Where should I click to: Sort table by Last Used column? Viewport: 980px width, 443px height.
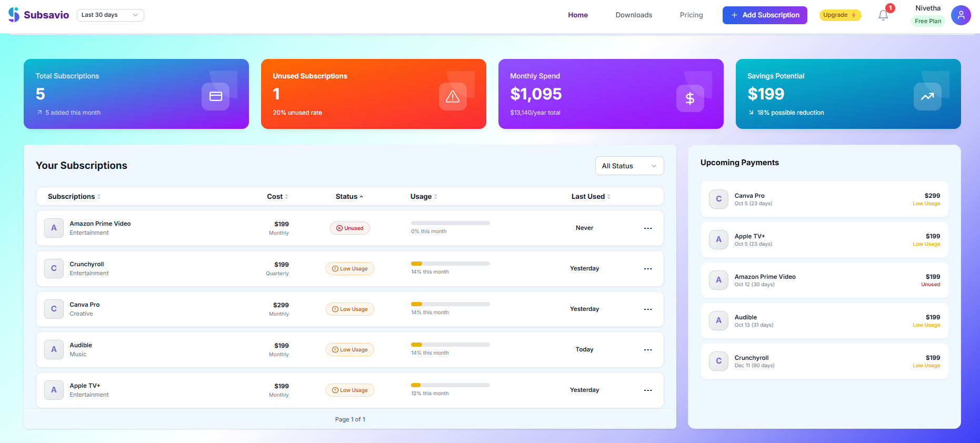591,196
